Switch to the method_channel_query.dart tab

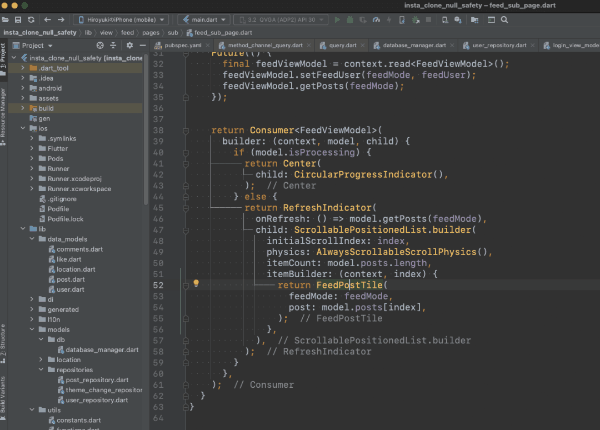coord(265,45)
